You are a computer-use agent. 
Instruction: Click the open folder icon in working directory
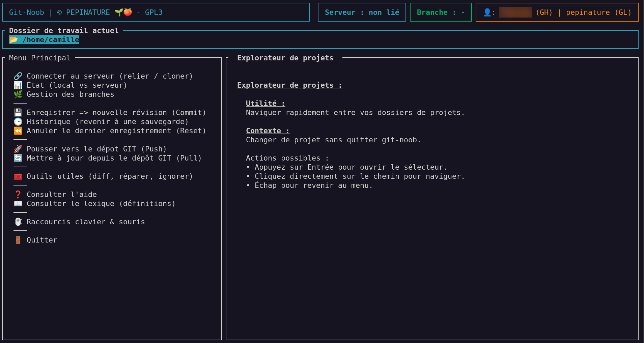(x=13, y=40)
